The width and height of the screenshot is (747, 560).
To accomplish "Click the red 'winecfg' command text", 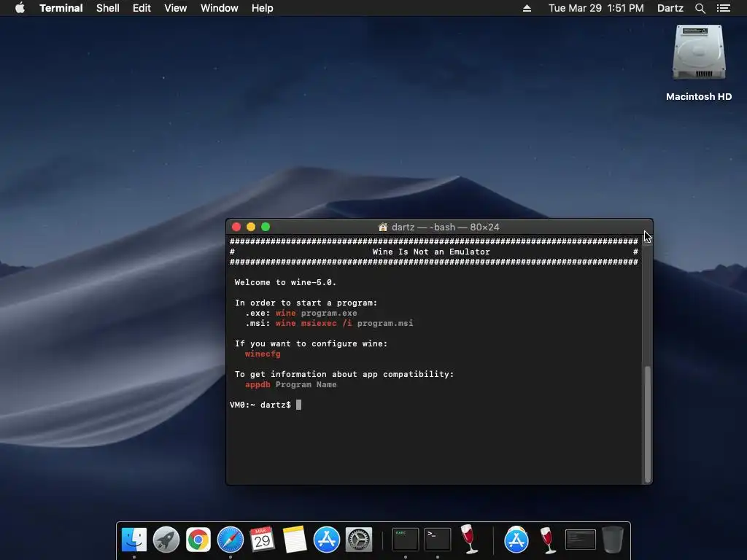I will pyautogui.click(x=263, y=354).
